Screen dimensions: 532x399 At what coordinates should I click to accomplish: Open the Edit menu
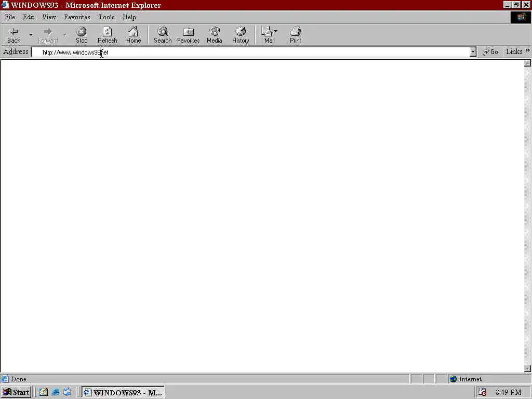(x=29, y=17)
